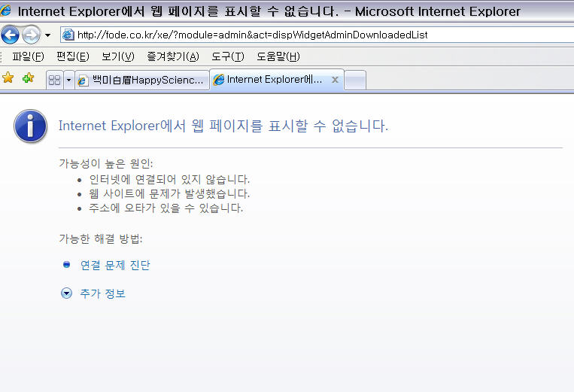The height and width of the screenshot is (392, 574).
Task: Expand the tab list dropdown arrow
Action: 68,80
